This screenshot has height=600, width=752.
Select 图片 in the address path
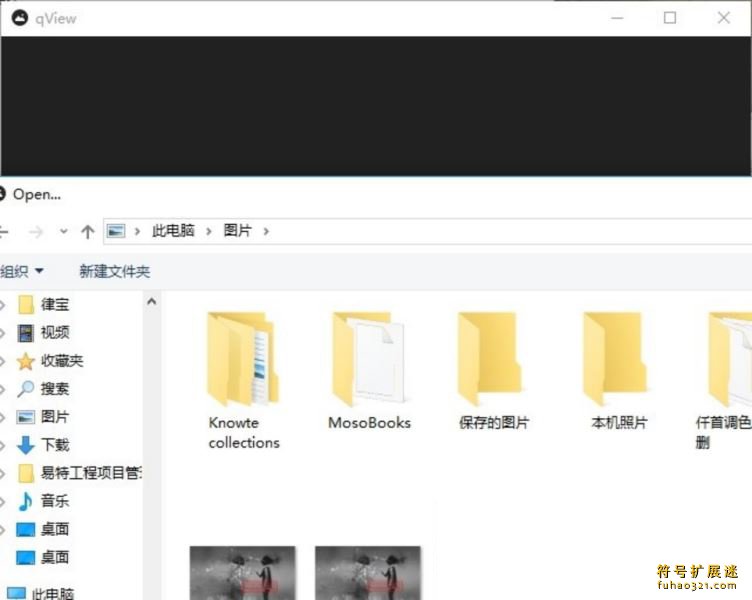tap(237, 231)
